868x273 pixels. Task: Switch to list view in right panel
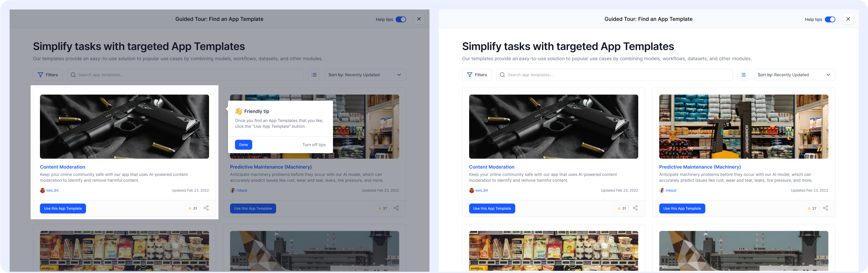[x=743, y=75]
